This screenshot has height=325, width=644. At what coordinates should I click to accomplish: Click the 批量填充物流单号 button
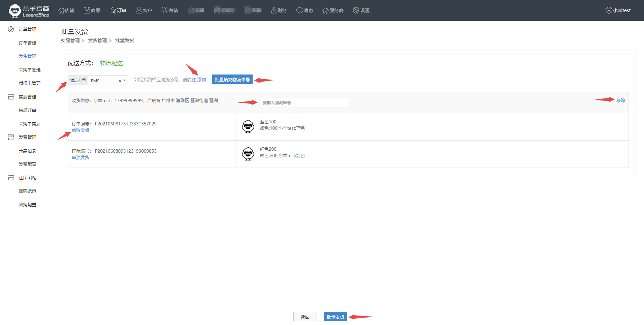(x=232, y=80)
